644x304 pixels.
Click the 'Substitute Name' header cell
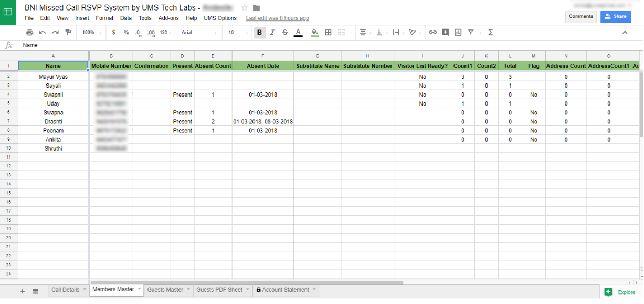318,66
